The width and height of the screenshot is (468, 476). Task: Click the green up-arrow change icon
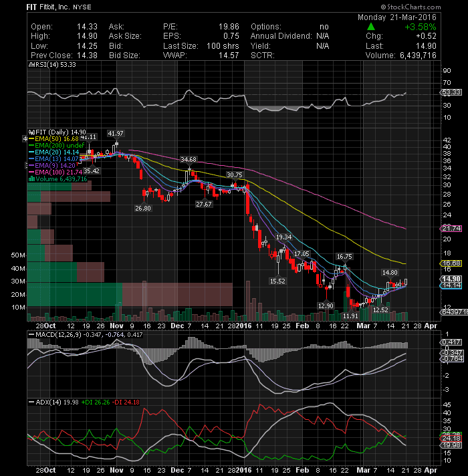pos(370,27)
